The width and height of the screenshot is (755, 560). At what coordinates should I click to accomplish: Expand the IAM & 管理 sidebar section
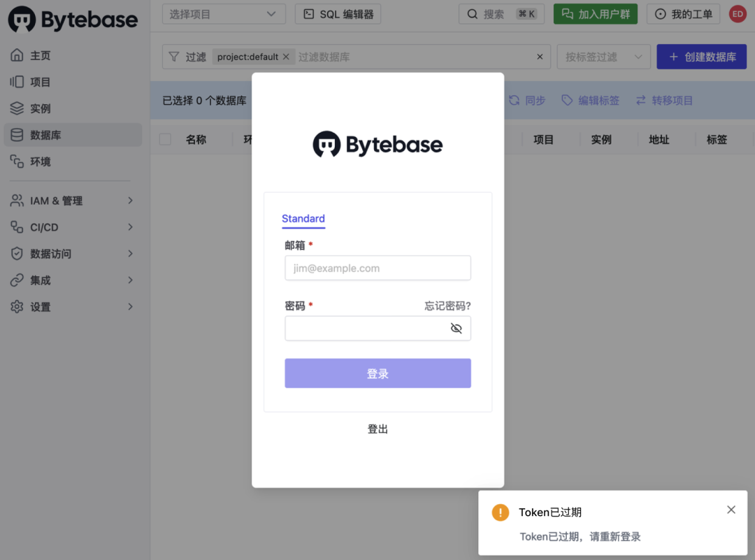click(72, 201)
